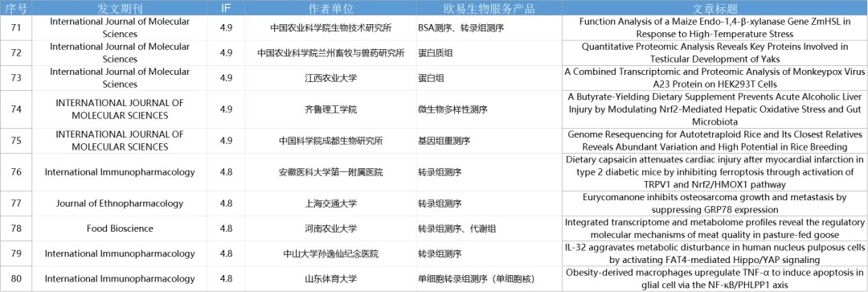
Task: Select the BSA测序、转录组测序 product cell
Action: click(x=489, y=27)
